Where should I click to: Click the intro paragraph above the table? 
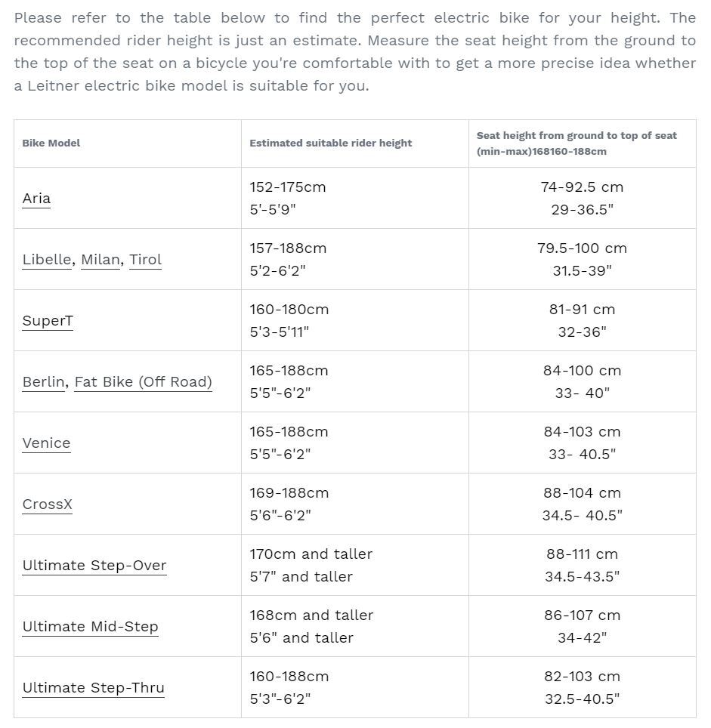coord(355,51)
